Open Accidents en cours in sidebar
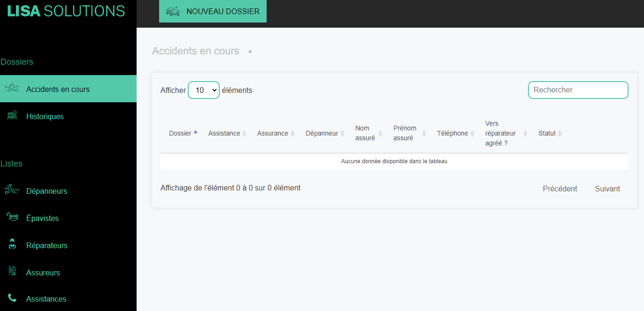Screen dimensions: 644x311 coord(68,89)
